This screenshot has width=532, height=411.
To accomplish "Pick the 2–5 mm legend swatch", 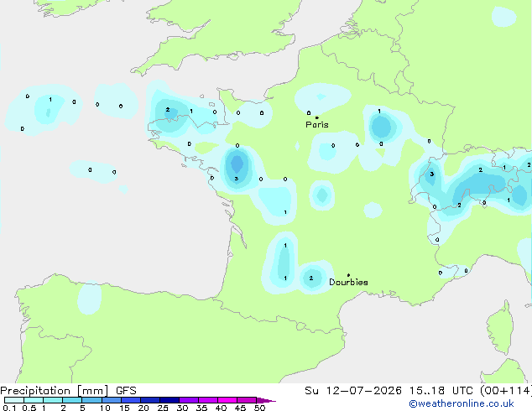I will click(x=72, y=400).
